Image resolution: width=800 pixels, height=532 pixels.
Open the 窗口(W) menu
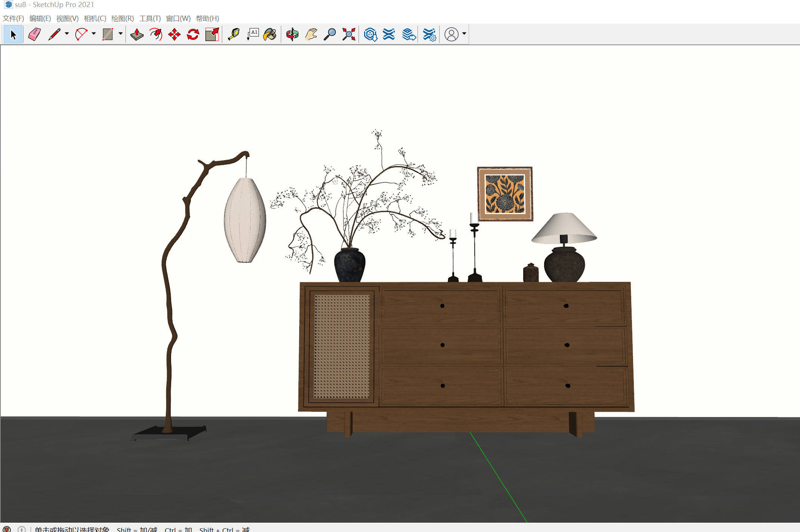tap(178, 18)
